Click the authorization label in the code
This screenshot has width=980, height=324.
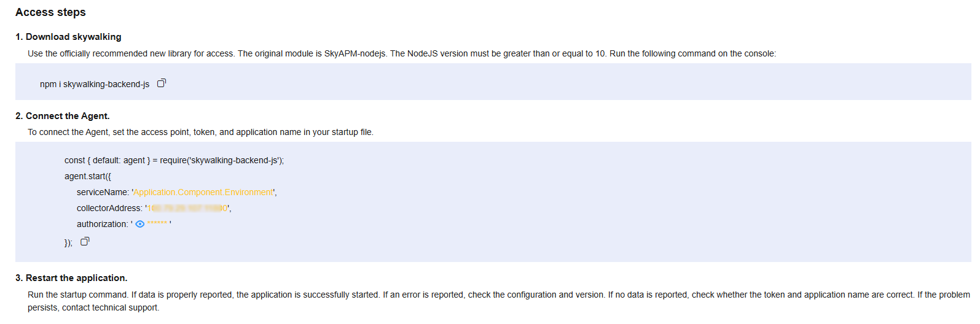(x=102, y=224)
